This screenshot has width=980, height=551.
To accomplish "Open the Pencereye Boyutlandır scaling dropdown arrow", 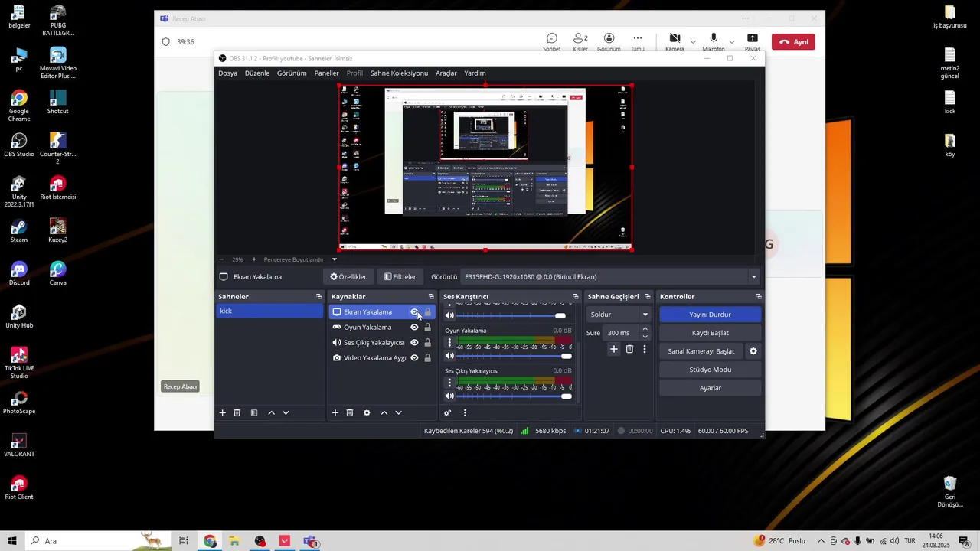I will [x=335, y=259].
